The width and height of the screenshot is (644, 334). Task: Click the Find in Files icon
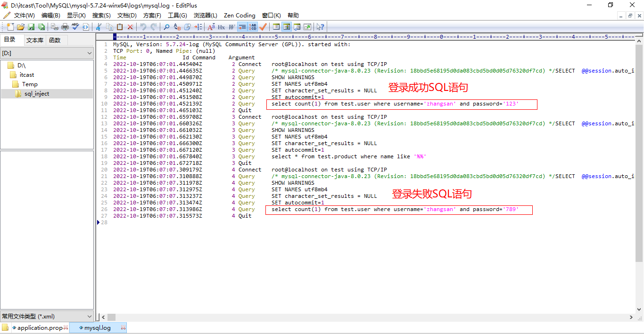tap(188, 27)
